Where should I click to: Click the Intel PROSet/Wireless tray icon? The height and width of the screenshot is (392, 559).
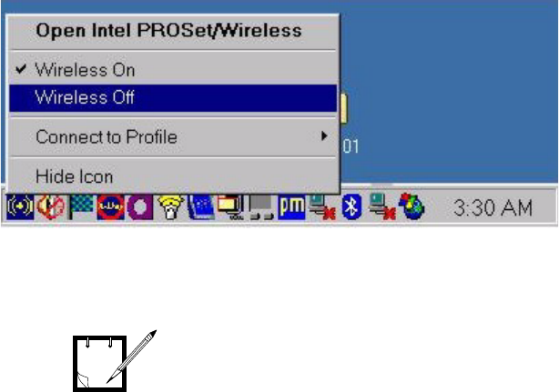[20, 206]
